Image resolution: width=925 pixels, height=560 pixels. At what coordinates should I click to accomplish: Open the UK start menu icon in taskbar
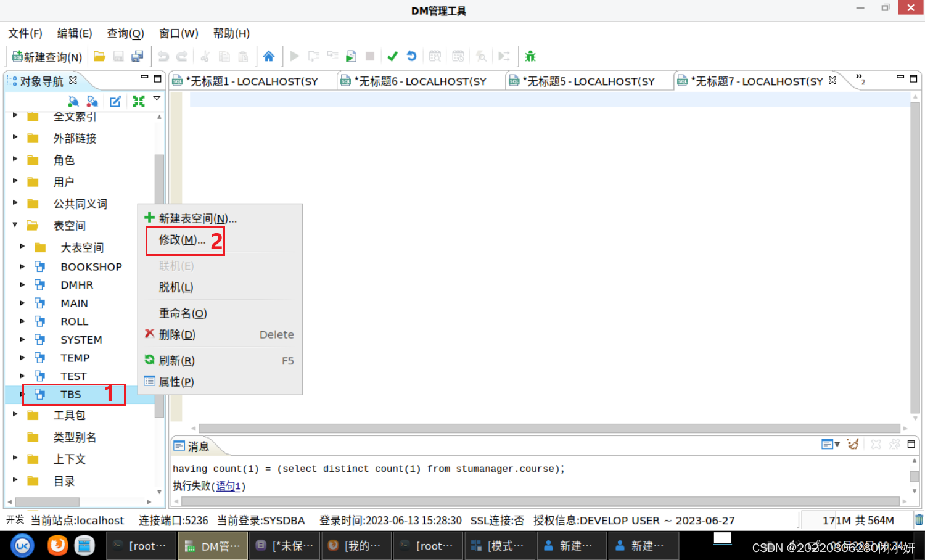coord(22,545)
